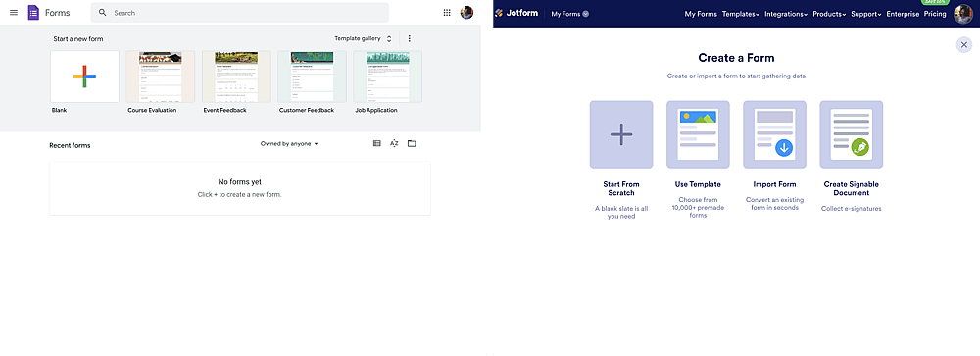This screenshot has height=356, width=980.
Task: Click the Start From Scratch label
Action: pos(621,188)
